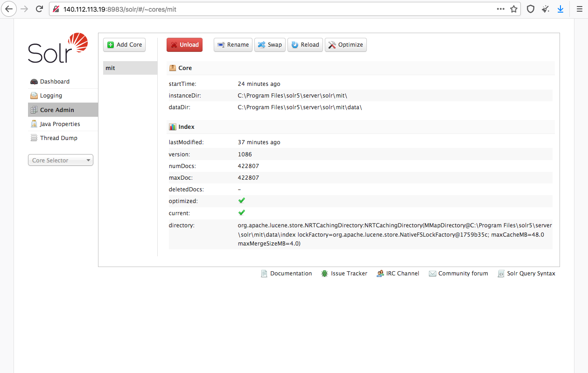Screen dimensions: 588x373
Task: Click the dataDir path value
Action: 300,107
